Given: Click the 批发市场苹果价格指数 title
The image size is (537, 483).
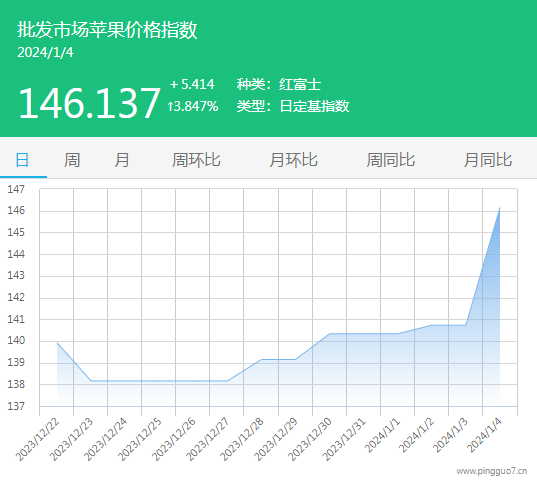Looking at the screenshot, I should point(107,30).
